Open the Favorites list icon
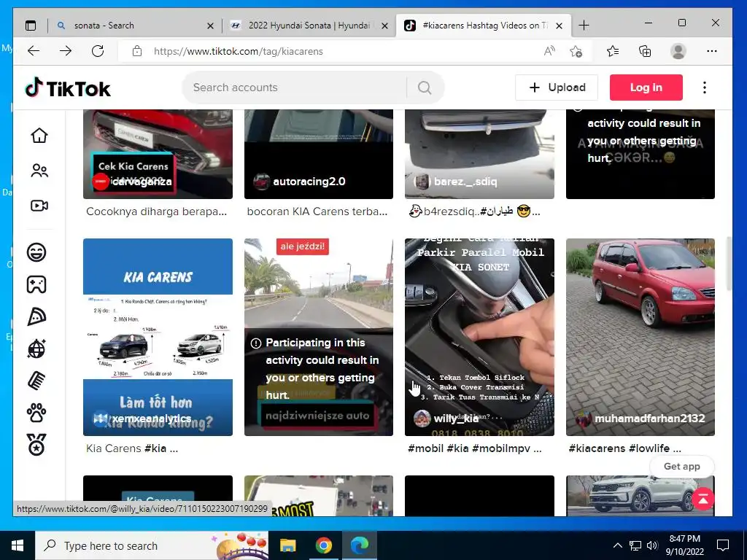The width and height of the screenshot is (747, 560). (x=613, y=51)
